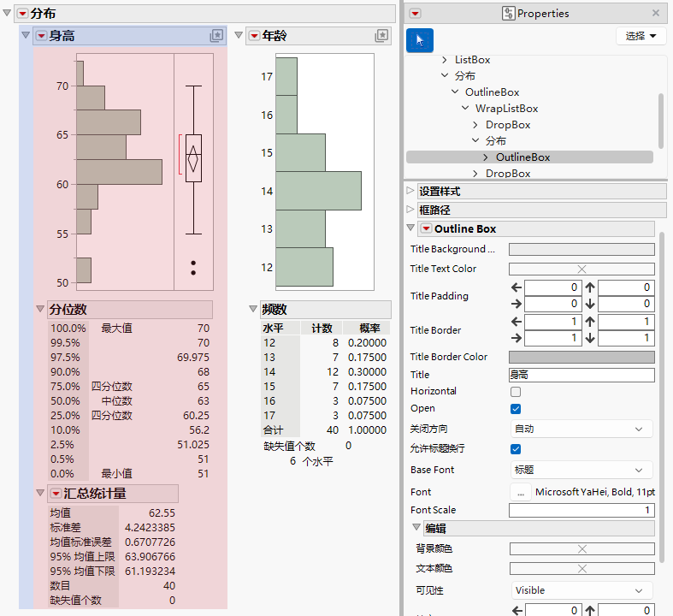Select the 年龄 histogram bar for 14
The height and width of the screenshot is (616, 673).
[318, 191]
